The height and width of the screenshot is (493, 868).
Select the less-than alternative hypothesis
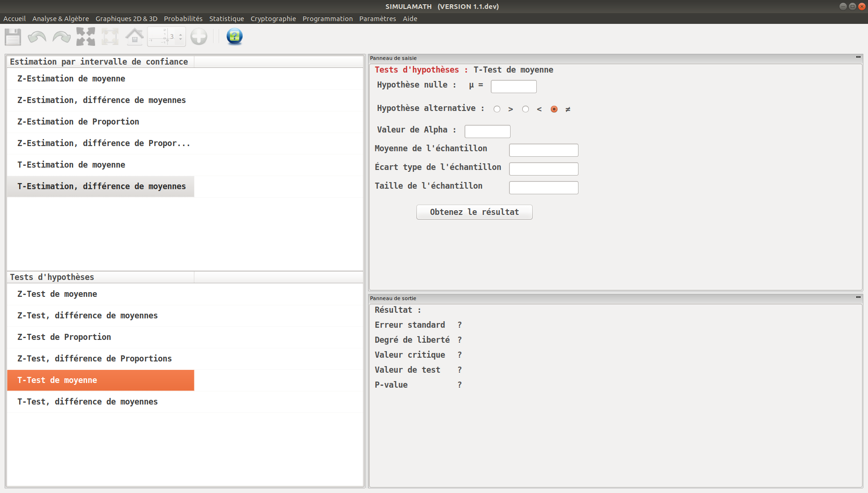click(x=526, y=109)
